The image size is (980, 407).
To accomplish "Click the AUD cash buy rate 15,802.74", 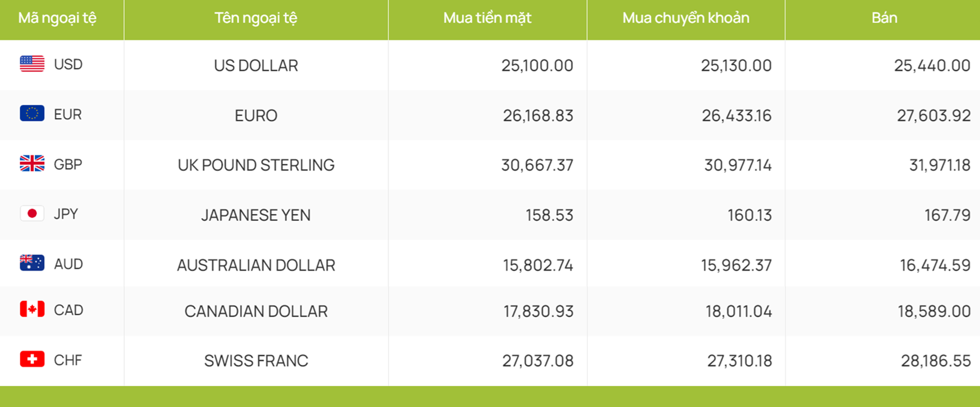I will tap(538, 265).
